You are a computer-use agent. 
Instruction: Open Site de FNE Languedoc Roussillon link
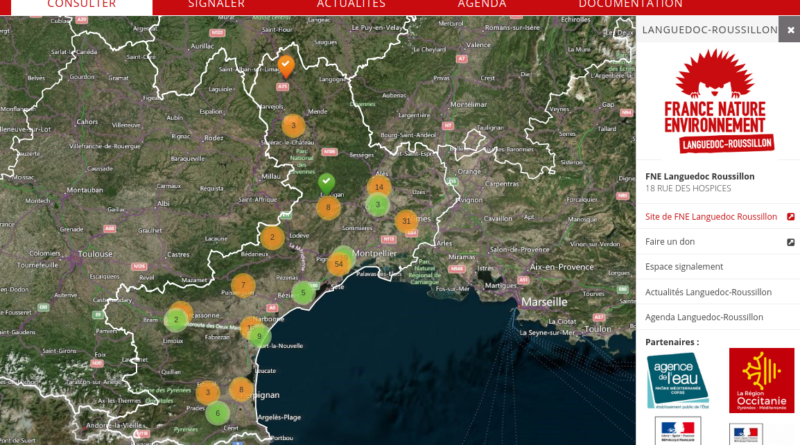[711, 216]
